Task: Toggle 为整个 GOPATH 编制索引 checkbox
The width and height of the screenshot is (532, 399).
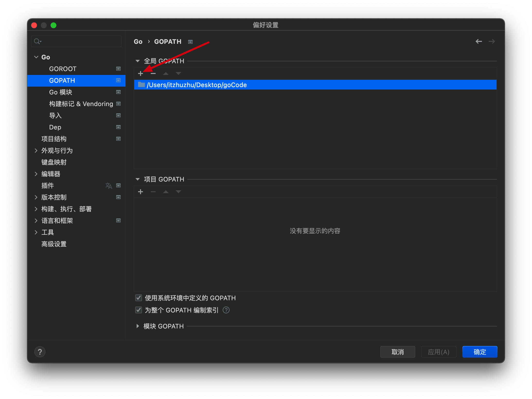Action: [139, 310]
